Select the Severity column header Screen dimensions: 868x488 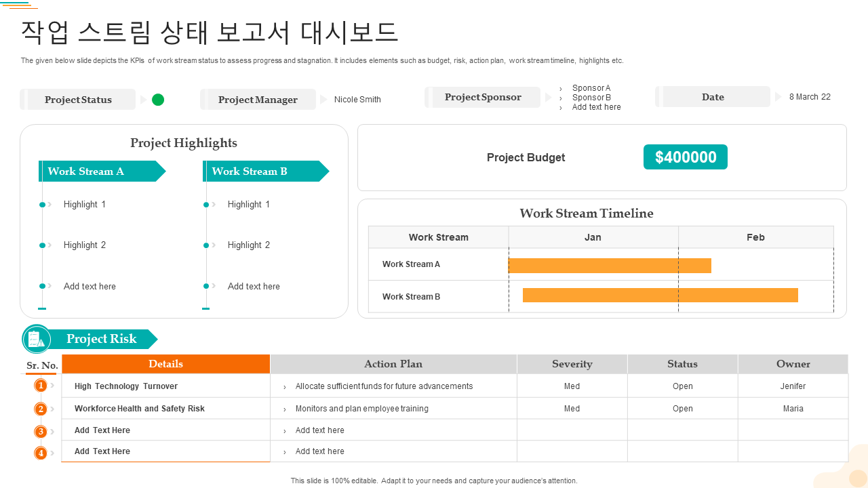coord(572,364)
